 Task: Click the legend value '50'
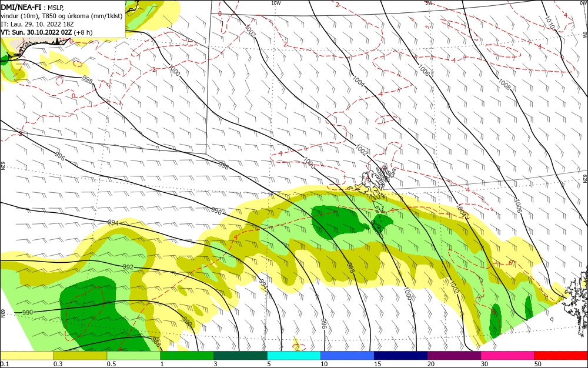coord(538,364)
